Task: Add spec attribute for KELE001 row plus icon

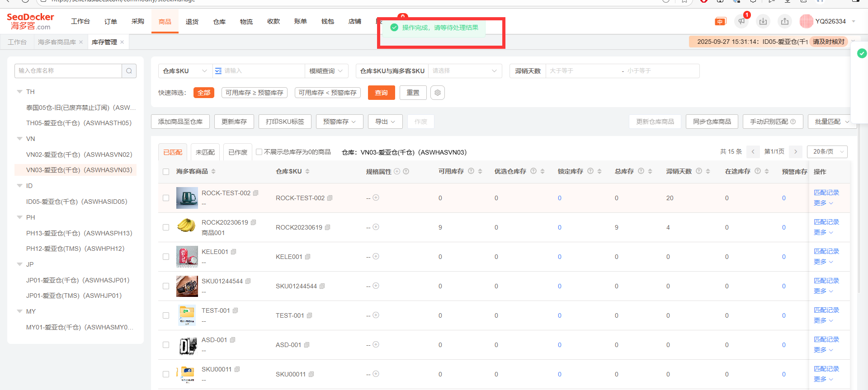Action: tap(376, 256)
